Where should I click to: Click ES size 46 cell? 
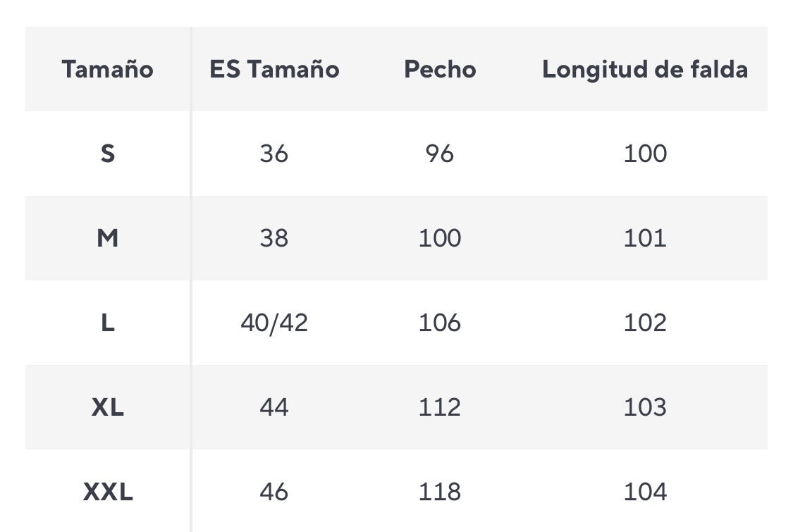(274, 491)
